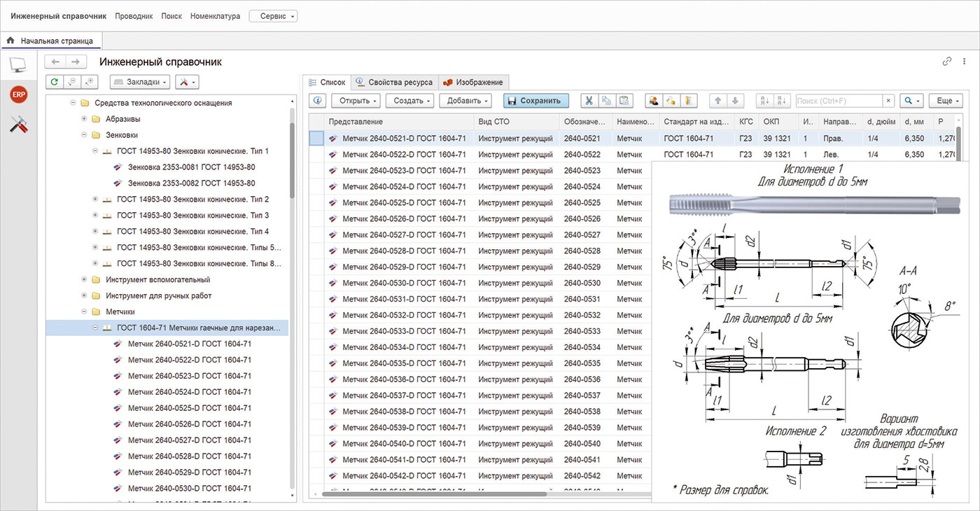
Task: Select tree item Зенковка 2353-0081 ГОСТ 14953-80
Action: pyautogui.click(x=191, y=167)
